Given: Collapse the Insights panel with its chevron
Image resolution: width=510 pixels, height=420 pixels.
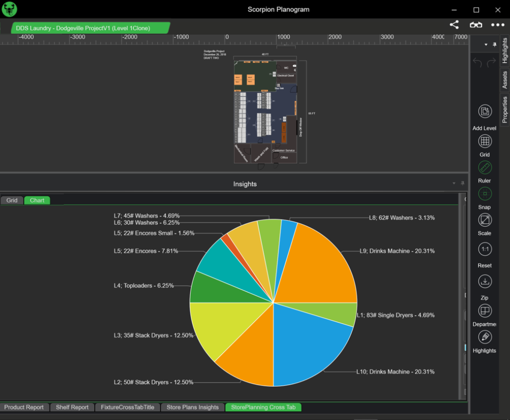Looking at the screenshot, I should (453, 183).
